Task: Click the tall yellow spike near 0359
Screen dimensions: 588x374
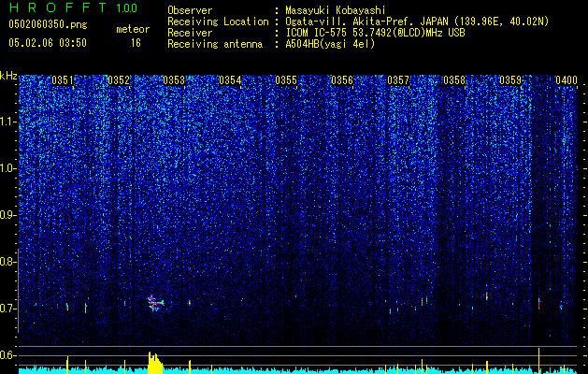Action: 538,361
